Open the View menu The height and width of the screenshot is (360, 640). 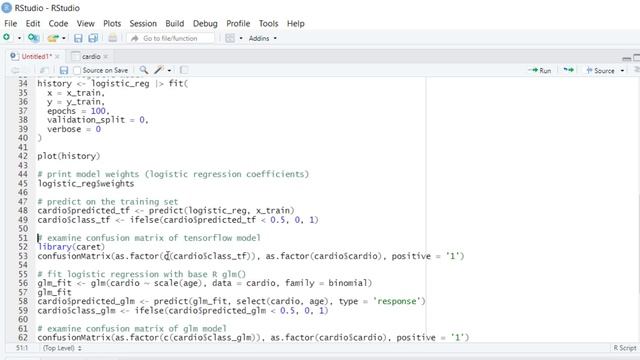(86, 24)
